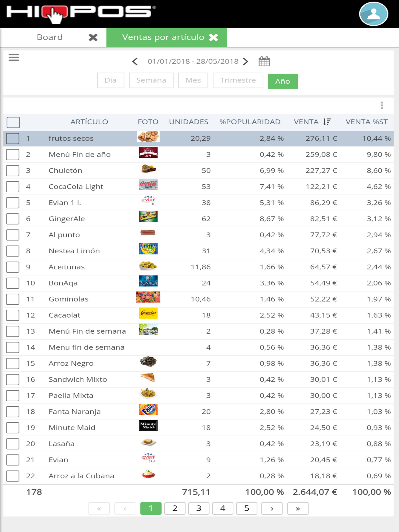Viewport: 399px width, 532px height.
Task: Check the GingerAle row checkbox
Action: click(x=13, y=219)
